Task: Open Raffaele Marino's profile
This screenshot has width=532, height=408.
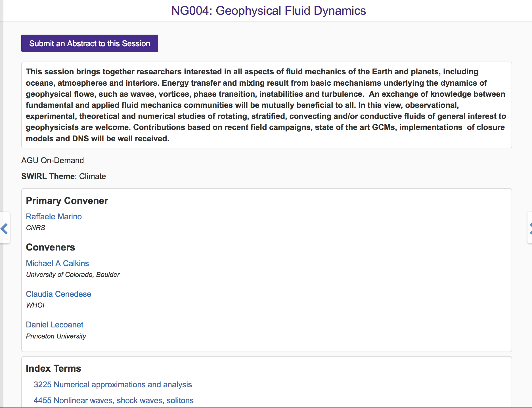Action: point(54,216)
